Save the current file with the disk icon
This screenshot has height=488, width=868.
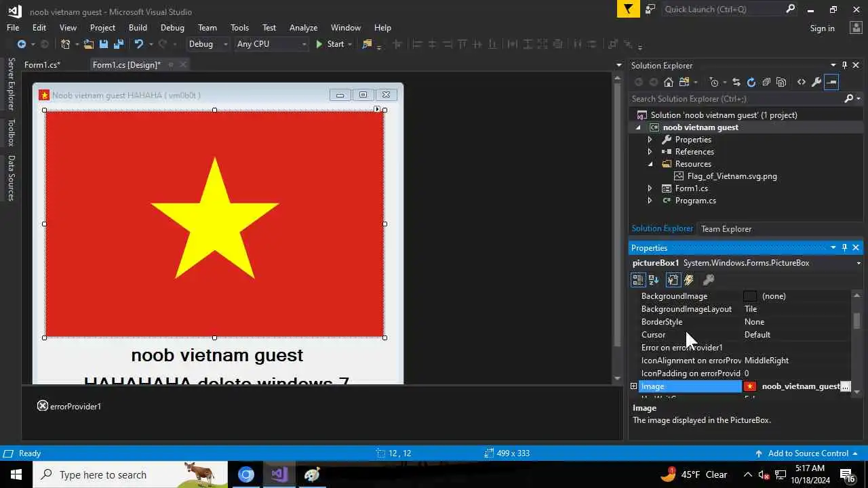[x=104, y=44]
